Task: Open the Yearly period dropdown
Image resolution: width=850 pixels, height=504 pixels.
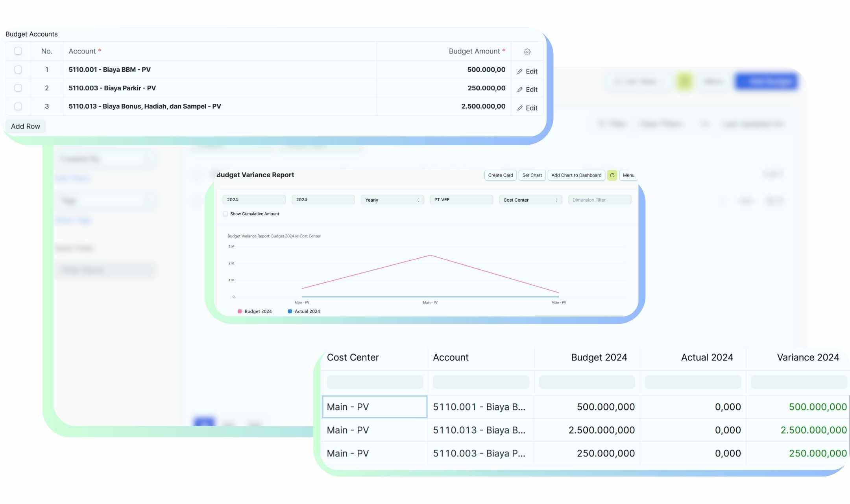Action: 392,200
